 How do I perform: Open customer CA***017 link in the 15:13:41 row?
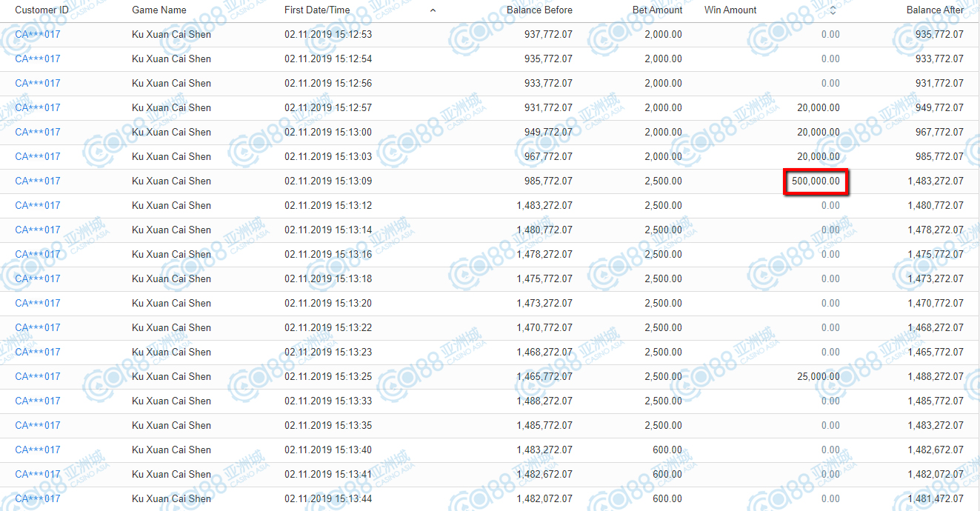(38, 474)
